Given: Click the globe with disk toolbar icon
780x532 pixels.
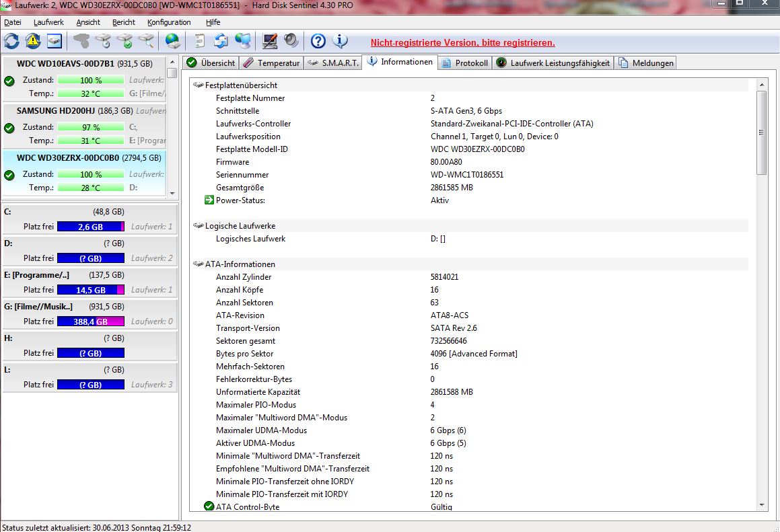Looking at the screenshot, I should coord(172,41).
